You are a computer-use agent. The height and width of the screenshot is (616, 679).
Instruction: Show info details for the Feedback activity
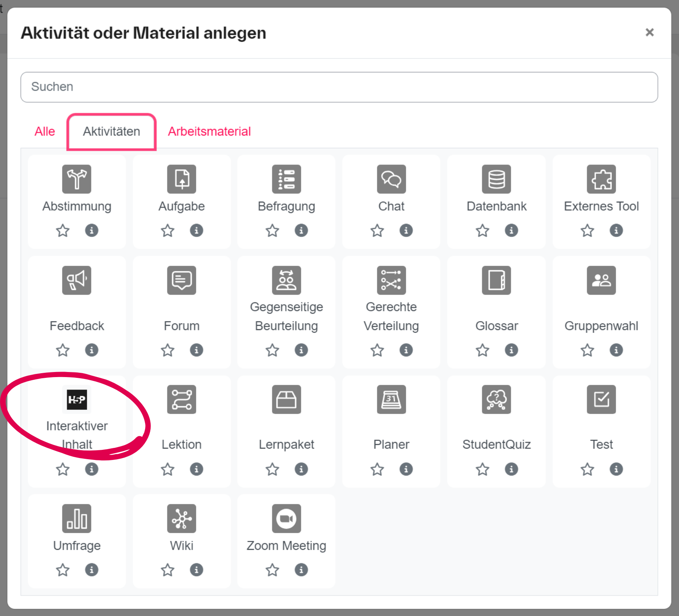[x=92, y=350]
